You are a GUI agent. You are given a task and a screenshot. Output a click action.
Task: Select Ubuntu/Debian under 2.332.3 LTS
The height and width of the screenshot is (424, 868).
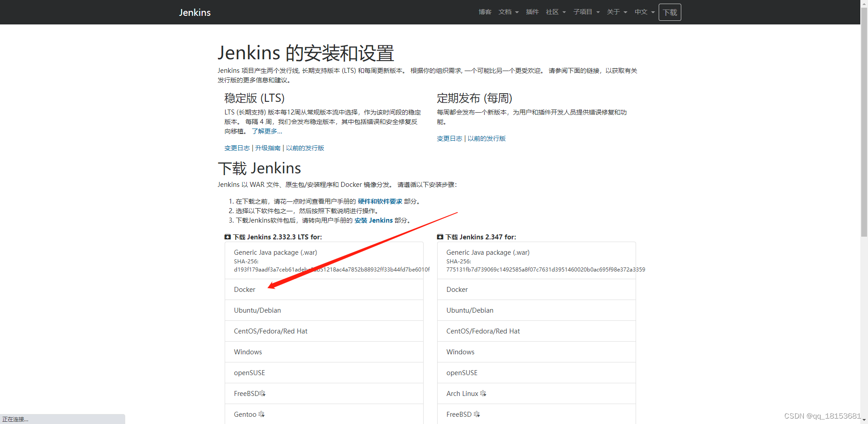324,310
